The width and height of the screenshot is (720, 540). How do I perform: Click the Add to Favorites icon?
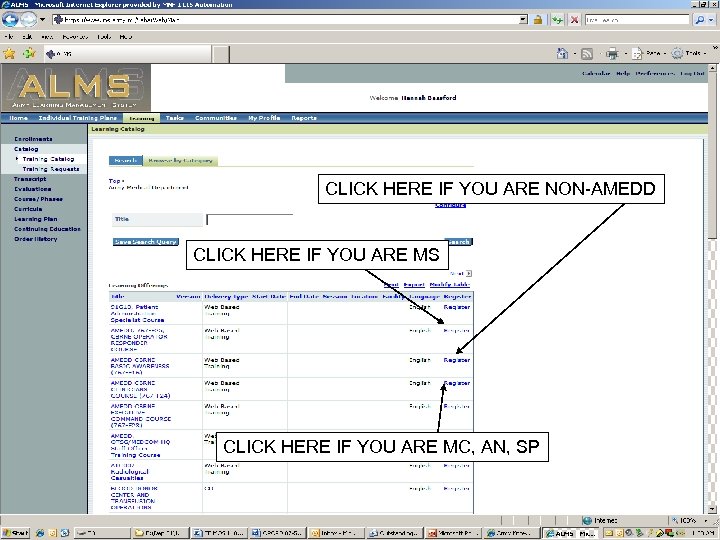[x=29, y=54]
